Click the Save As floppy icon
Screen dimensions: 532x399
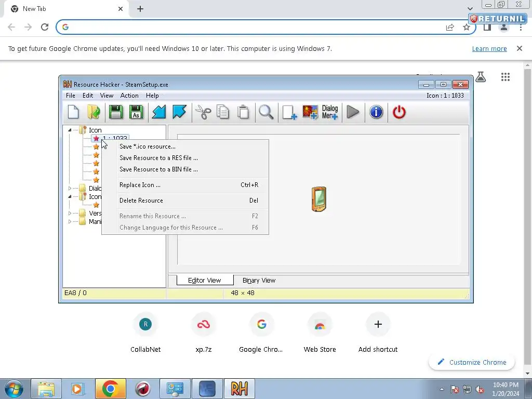[x=136, y=112]
